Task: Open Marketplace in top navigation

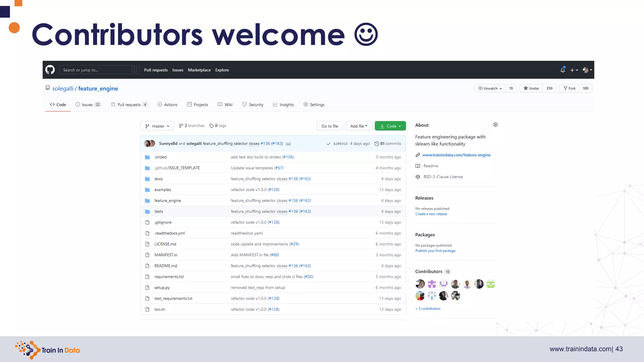Action: (x=199, y=70)
